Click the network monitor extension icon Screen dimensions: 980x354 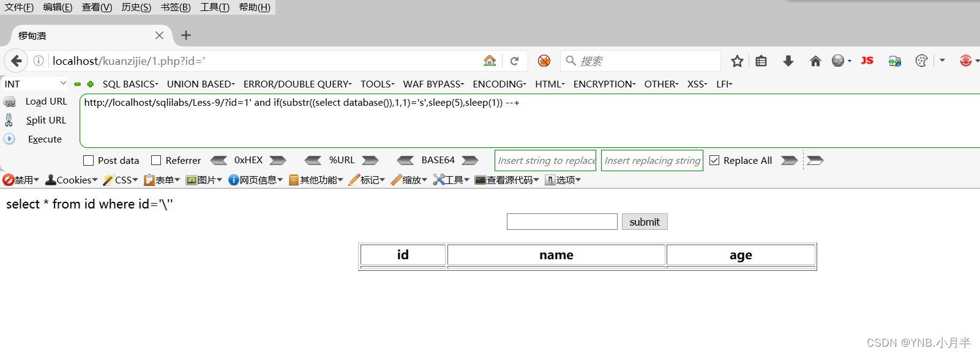click(895, 61)
